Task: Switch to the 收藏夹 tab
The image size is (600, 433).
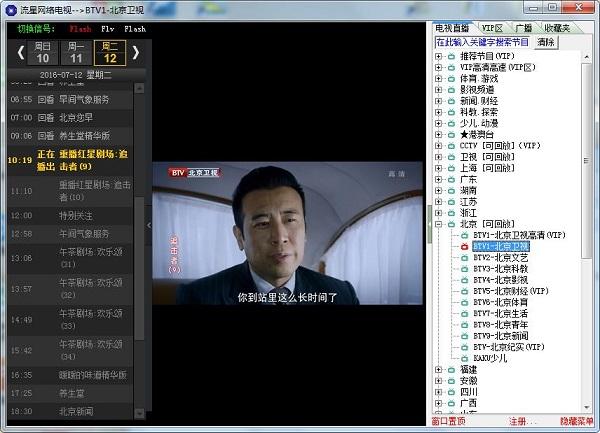Action: coord(557,28)
